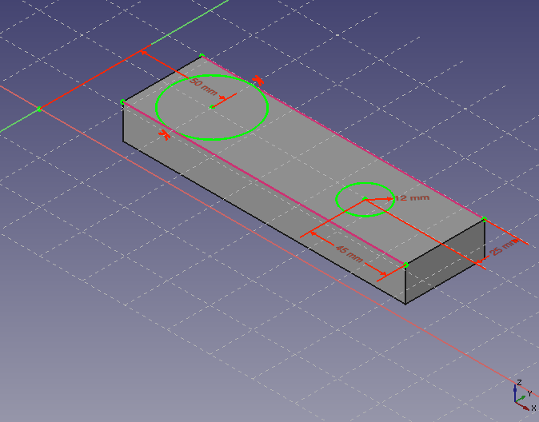This screenshot has height=422, width=539.
Task: Select the 45 mm dimension constraint label
Action: click(x=349, y=254)
